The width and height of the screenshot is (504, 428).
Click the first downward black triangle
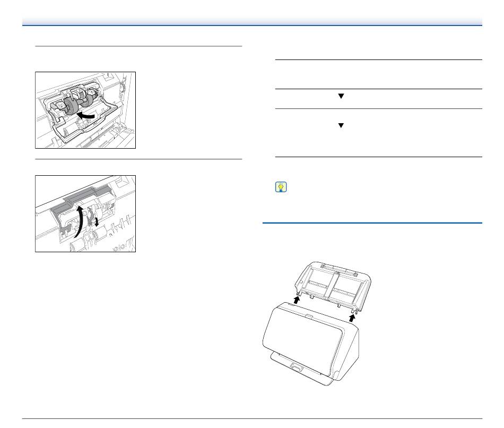(x=341, y=96)
